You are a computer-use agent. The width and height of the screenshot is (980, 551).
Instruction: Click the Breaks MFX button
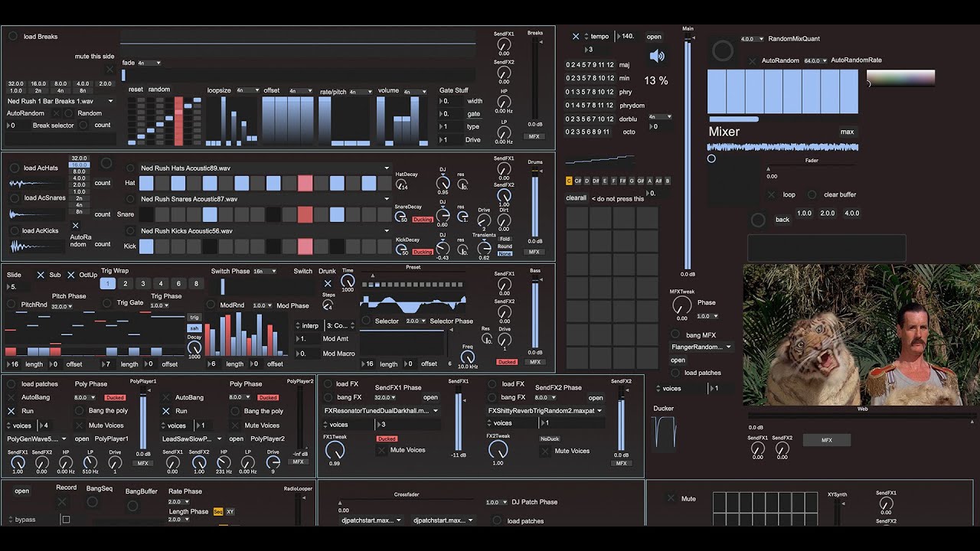click(534, 136)
